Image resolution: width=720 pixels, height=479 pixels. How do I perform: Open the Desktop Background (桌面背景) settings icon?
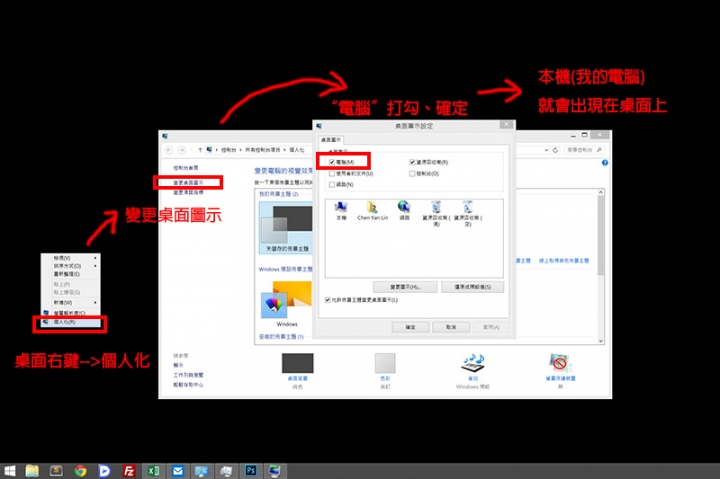coord(298,371)
